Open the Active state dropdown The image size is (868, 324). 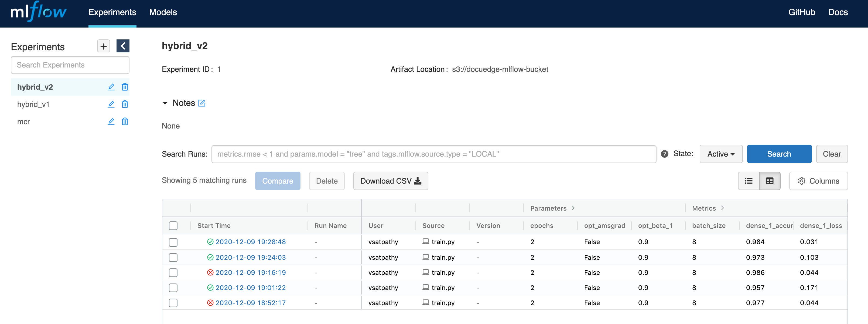721,154
